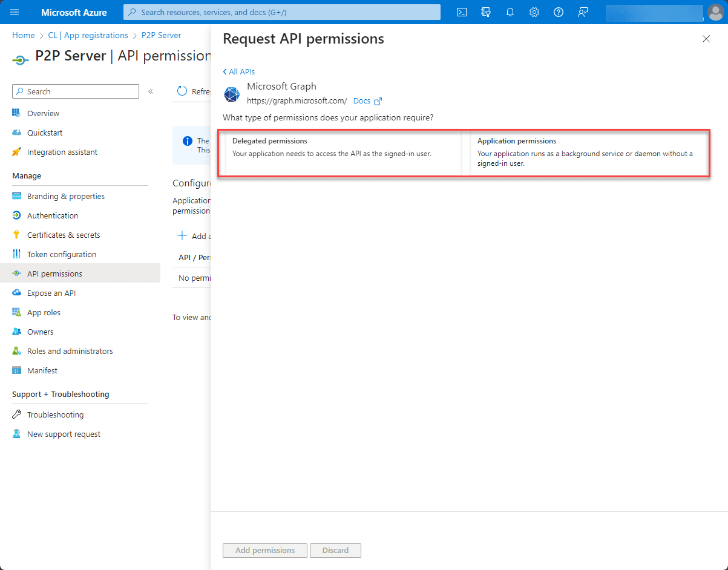The height and width of the screenshot is (570, 728).
Task: Click the Troubleshooting wrench icon
Action: pyautogui.click(x=16, y=414)
